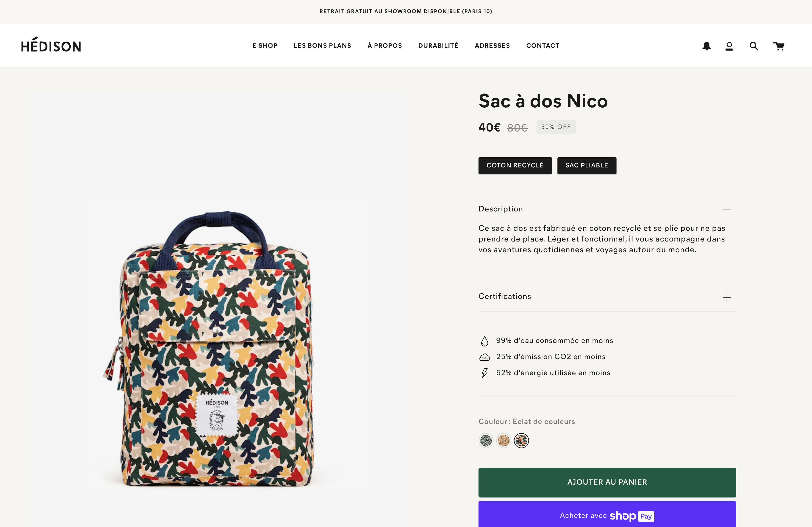Click the search magnifier icon
This screenshot has width=812, height=527.
click(x=754, y=46)
